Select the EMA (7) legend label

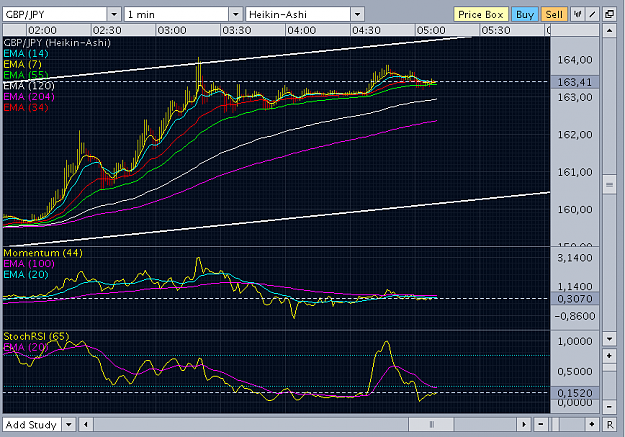(x=22, y=64)
